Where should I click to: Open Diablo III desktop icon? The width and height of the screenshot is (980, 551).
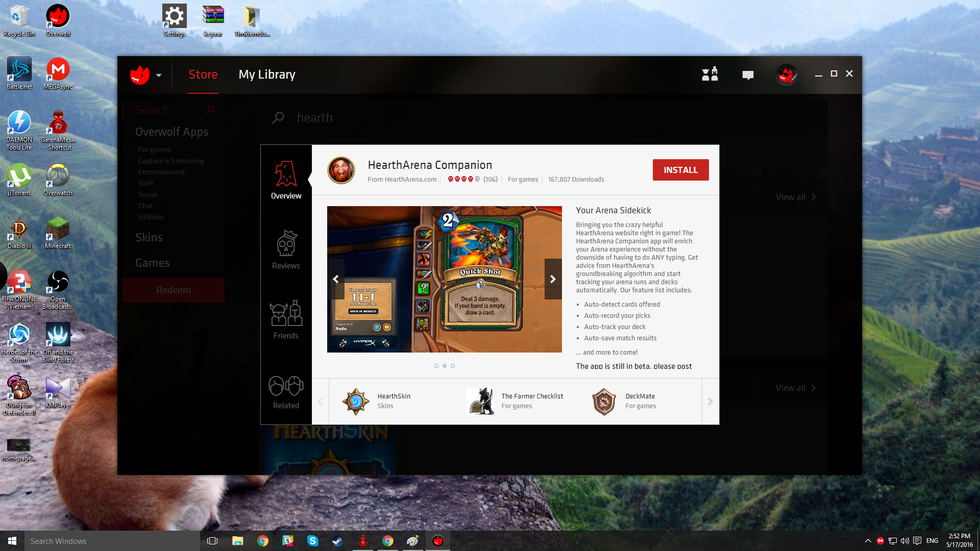click(x=19, y=233)
